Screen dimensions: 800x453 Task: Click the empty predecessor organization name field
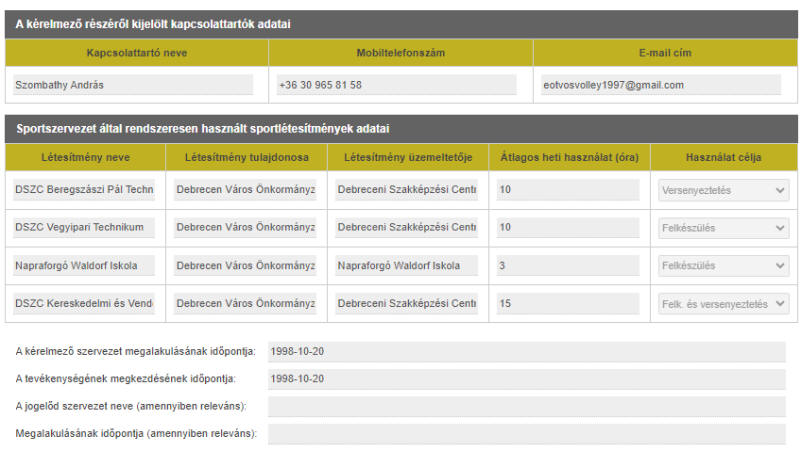tap(526, 406)
